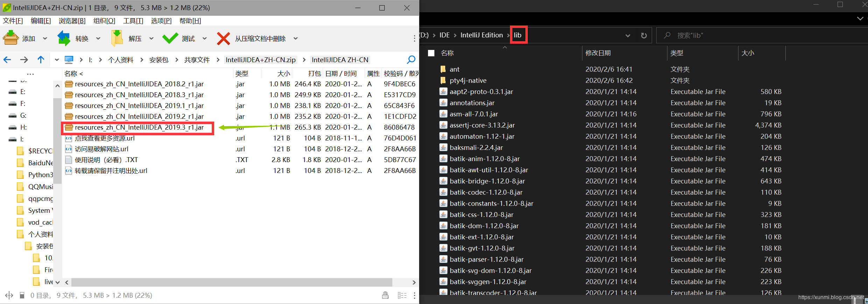Open the 组织[O] menu
This screenshot has height=304, width=868.
104,21
